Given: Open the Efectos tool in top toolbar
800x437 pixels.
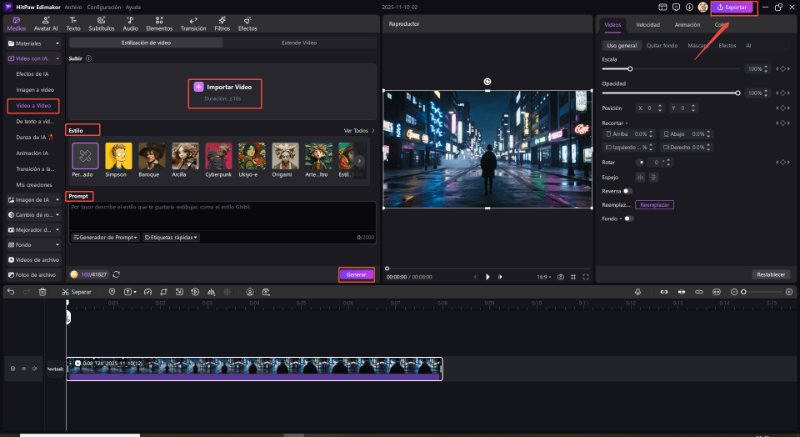Looking at the screenshot, I should [247, 24].
